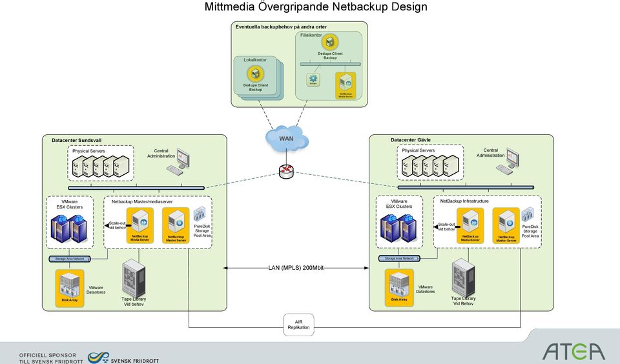Screen dimensions: 620x364
Task: Select the diagram title Mittmedia Övergripande Netbackup Design
Action: pyautogui.click(x=316, y=6)
